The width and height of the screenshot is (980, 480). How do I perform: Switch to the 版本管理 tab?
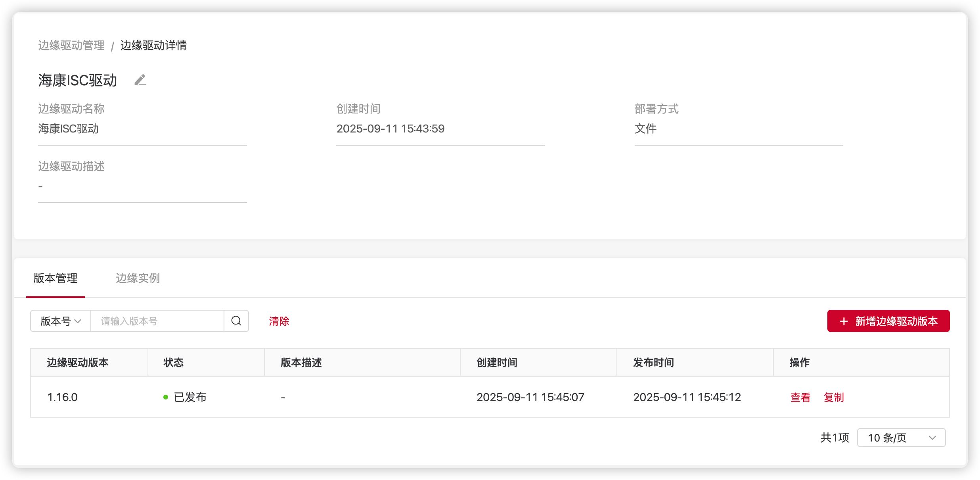[56, 278]
